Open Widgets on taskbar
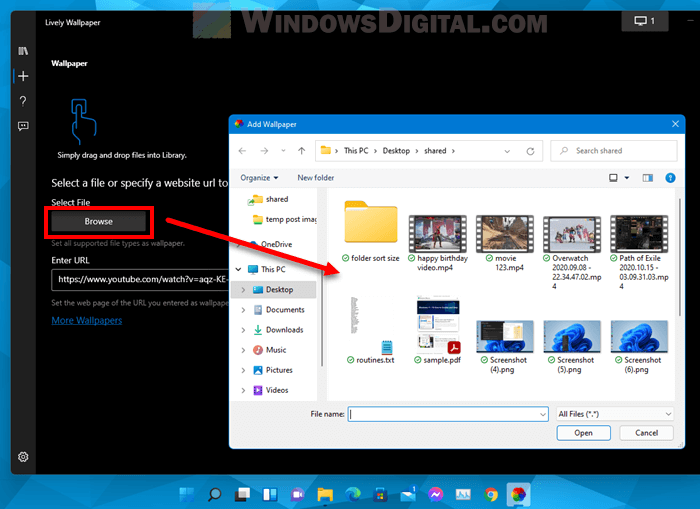This screenshot has height=509, width=700. 270,494
